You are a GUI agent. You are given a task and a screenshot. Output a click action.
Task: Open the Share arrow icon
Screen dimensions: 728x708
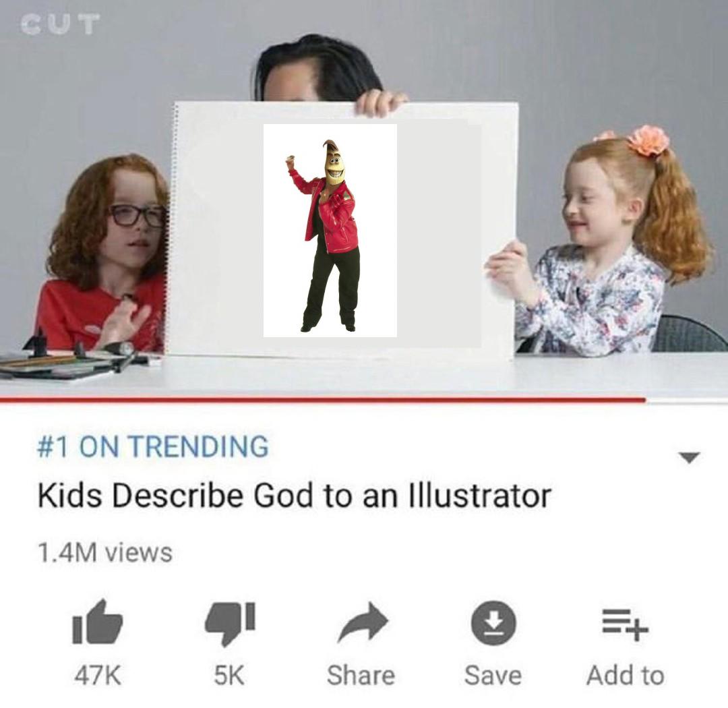(x=363, y=622)
